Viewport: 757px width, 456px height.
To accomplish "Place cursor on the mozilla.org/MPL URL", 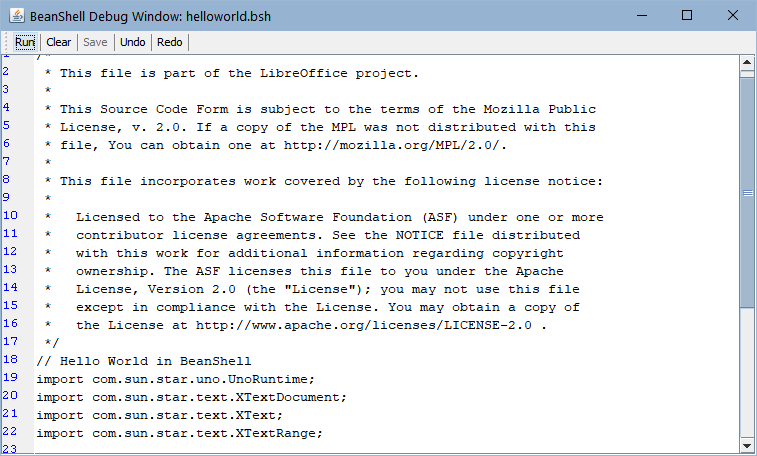I will click(x=394, y=145).
